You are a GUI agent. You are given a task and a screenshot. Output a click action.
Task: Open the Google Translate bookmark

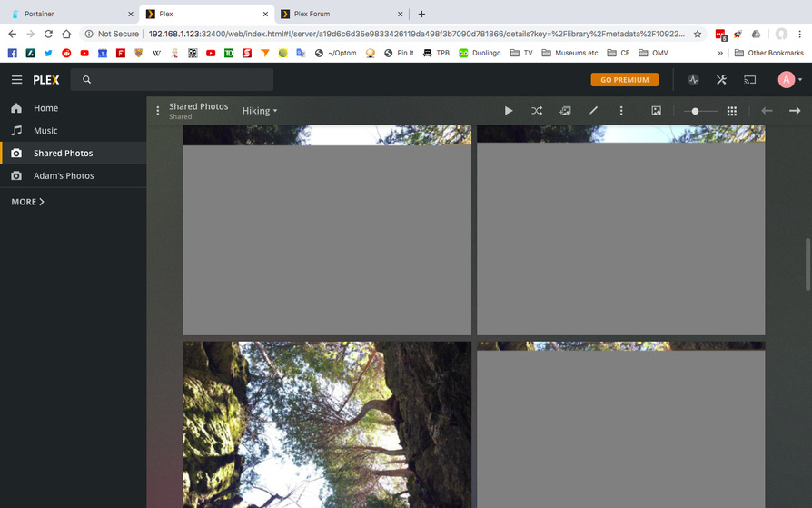[x=301, y=53]
